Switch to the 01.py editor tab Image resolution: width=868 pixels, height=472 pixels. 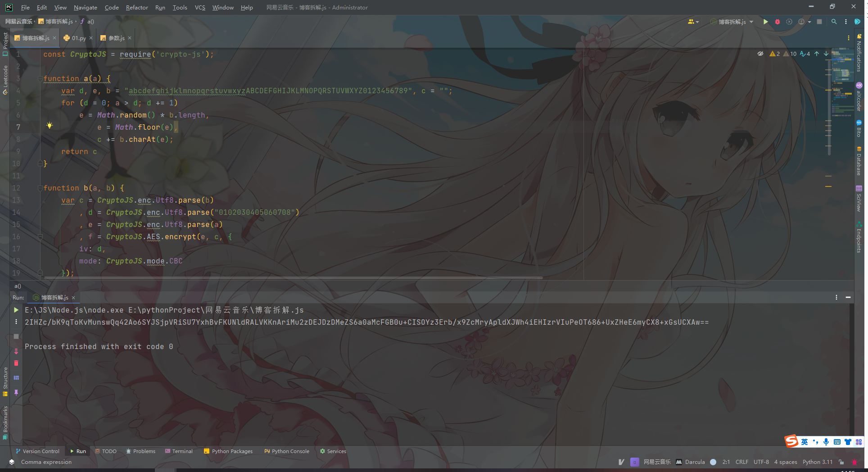(78, 38)
